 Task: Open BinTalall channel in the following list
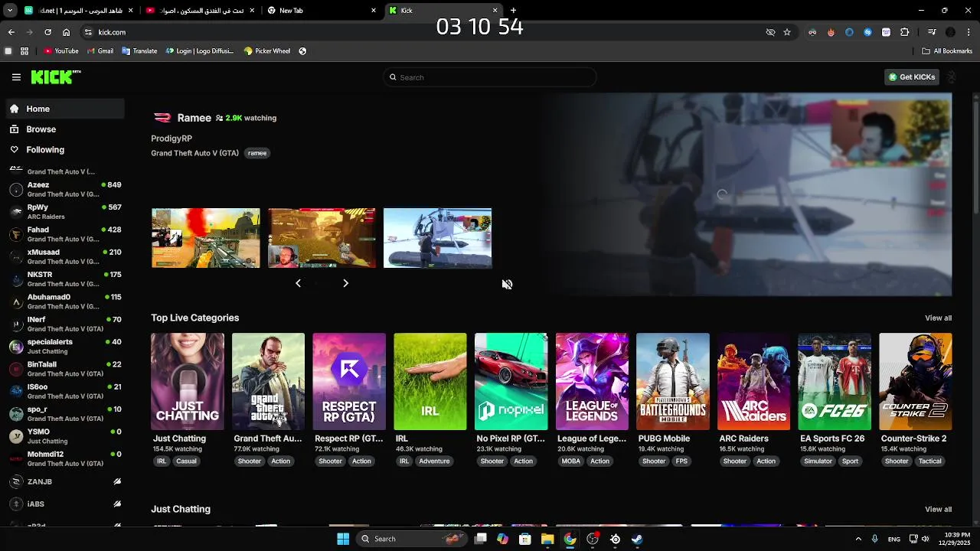coord(65,368)
